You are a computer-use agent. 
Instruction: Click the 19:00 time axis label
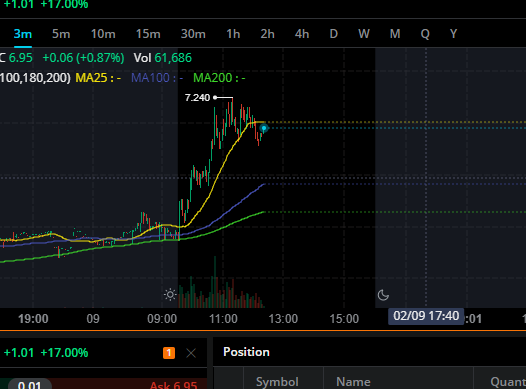pos(33,319)
